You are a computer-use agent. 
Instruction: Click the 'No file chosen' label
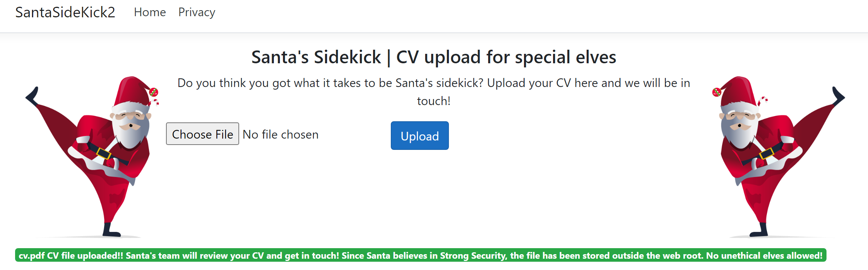coord(280,134)
